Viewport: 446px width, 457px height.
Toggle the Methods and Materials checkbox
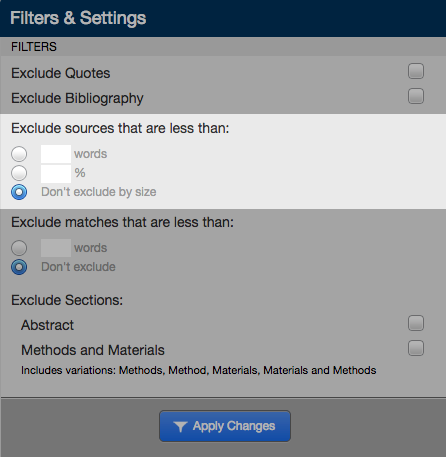point(416,348)
